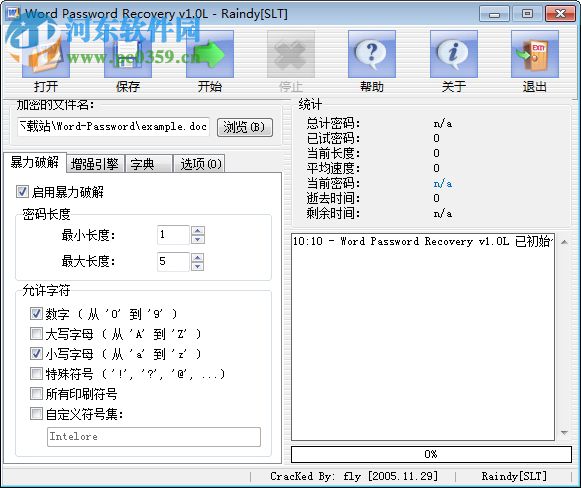
Task: Switch to 选项(O) tab
Action: [199, 164]
